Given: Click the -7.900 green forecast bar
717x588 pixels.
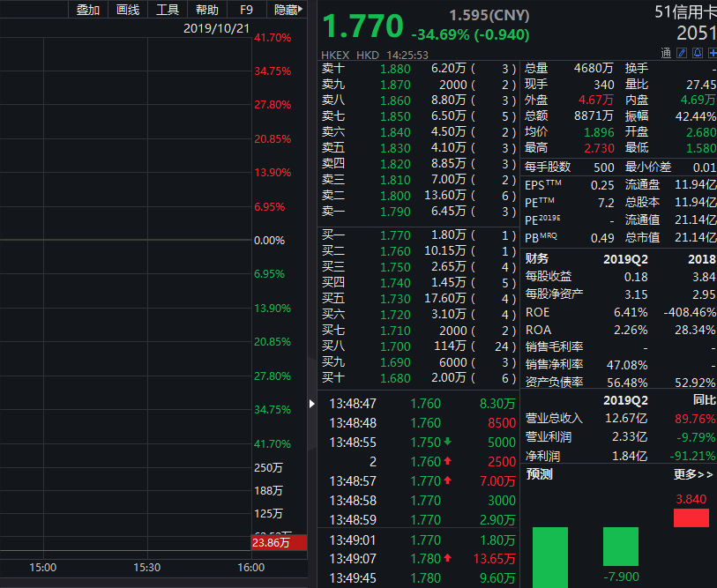Looking at the screenshot, I should [620, 547].
